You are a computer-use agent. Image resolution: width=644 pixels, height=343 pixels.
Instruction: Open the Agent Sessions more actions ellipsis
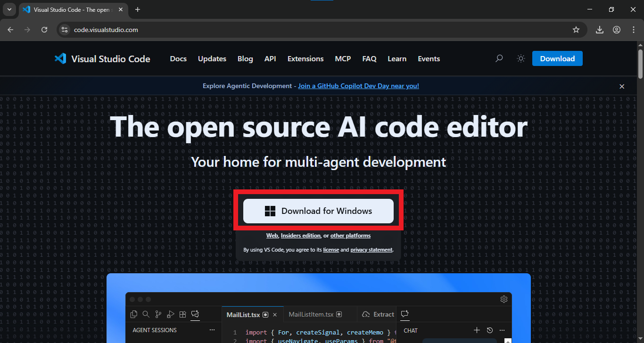(212, 330)
